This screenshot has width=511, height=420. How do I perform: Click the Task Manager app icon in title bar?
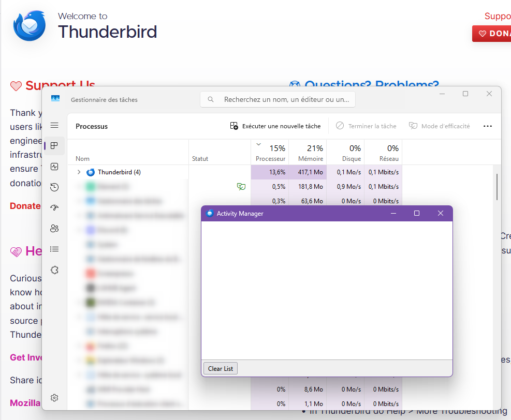(55, 98)
